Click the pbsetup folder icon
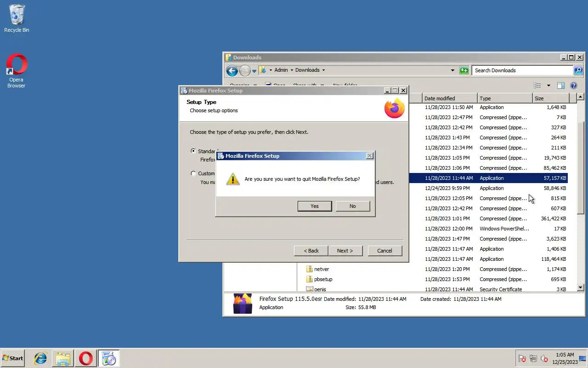Image resolution: width=588 pixels, height=368 pixels. click(x=309, y=279)
